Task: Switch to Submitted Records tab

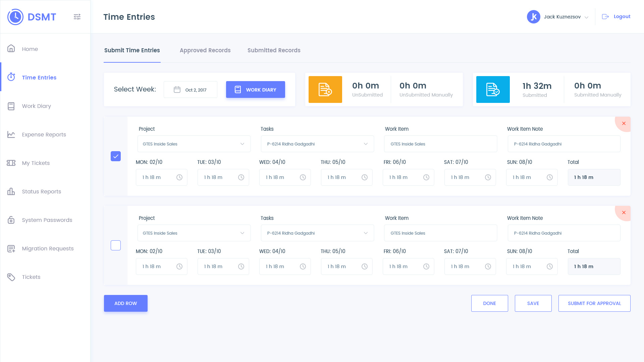Action: pos(274,50)
